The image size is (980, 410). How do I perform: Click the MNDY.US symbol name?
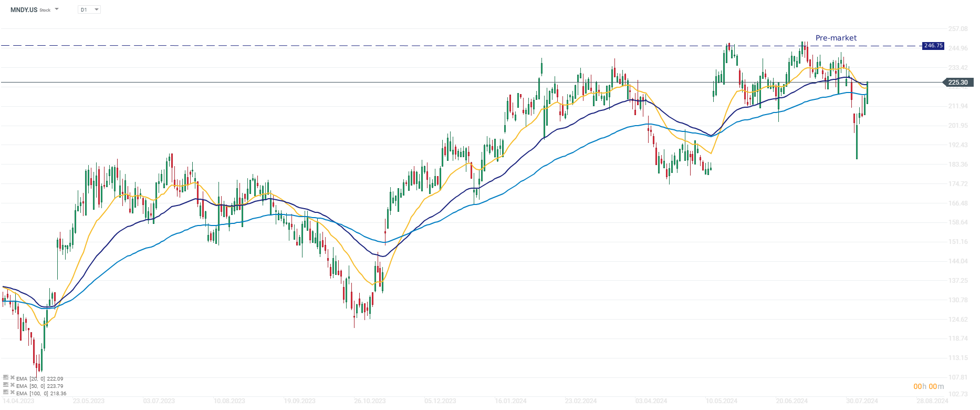(24, 9)
